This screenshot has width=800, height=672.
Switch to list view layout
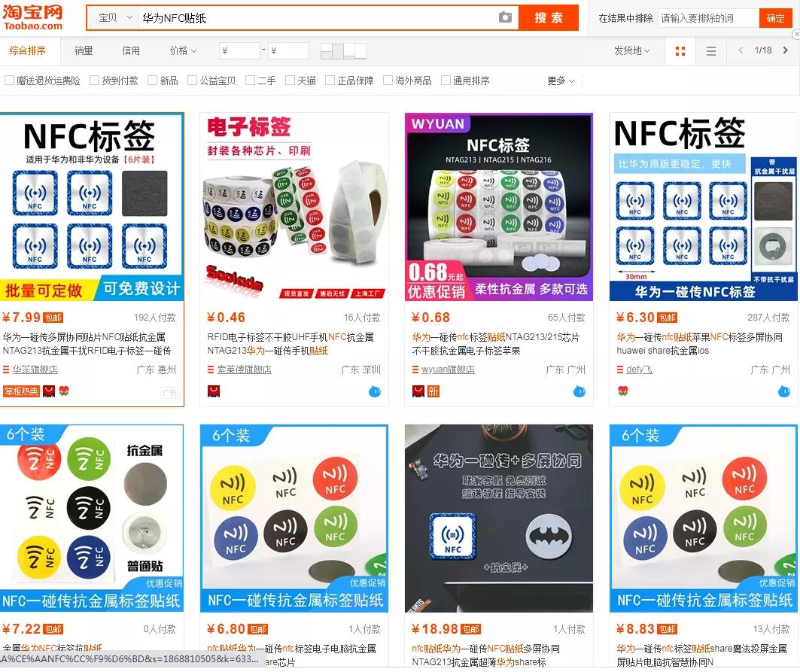(x=710, y=51)
